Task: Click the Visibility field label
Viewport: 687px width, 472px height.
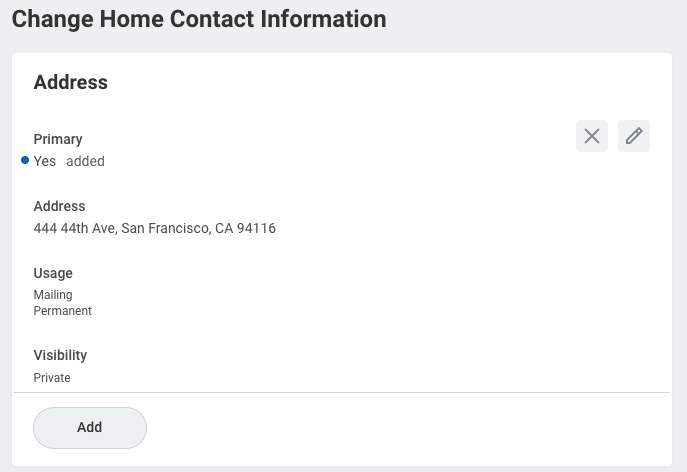Action: (60, 355)
